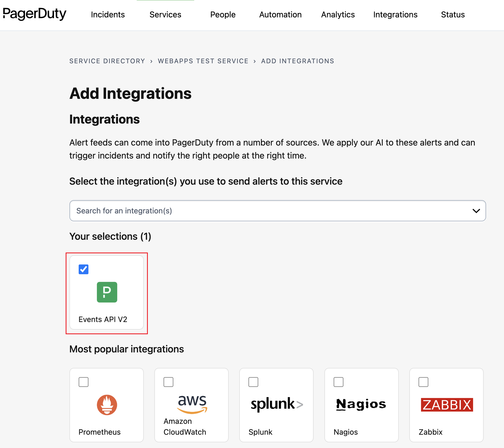Mark the Zabbix checkbox
Screen dimensions: 504x448
[423, 382]
